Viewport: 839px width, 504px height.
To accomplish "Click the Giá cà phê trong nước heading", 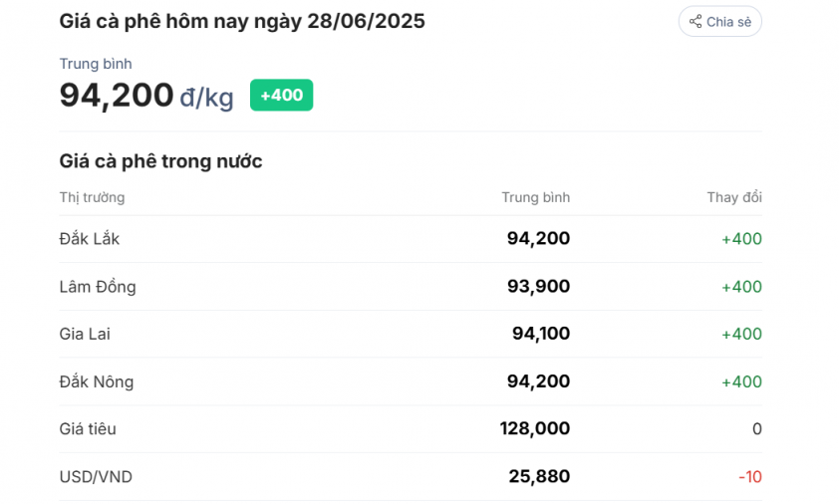I will pyautogui.click(x=160, y=161).
